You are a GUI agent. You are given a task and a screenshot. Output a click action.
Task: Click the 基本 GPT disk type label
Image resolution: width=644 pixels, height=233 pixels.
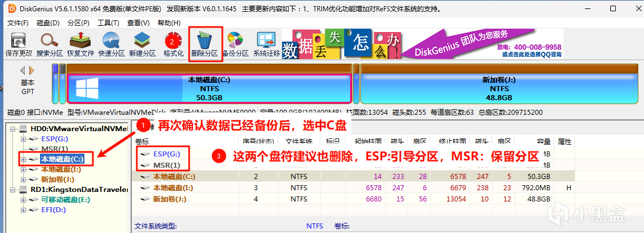(28, 87)
